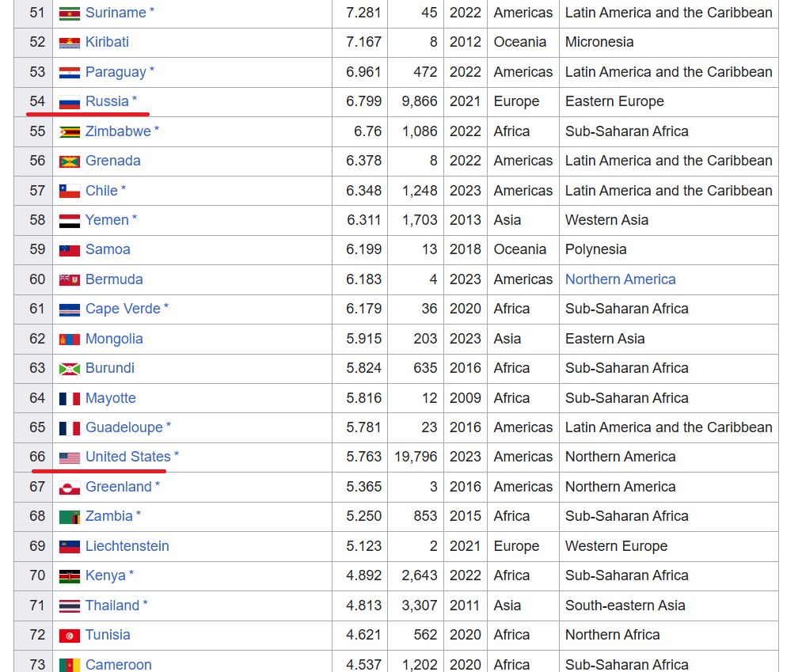Viewport: 802px width, 672px height.
Task: Click the rate 5.915 in Mongolia row
Action: pyautogui.click(x=363, y=339)
